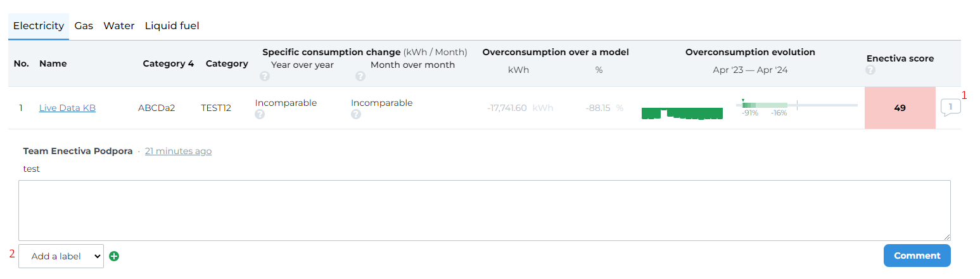Open the comment bubble icon in the row
The height and width of the screenshot is (279, 980).
click(950, 107)
